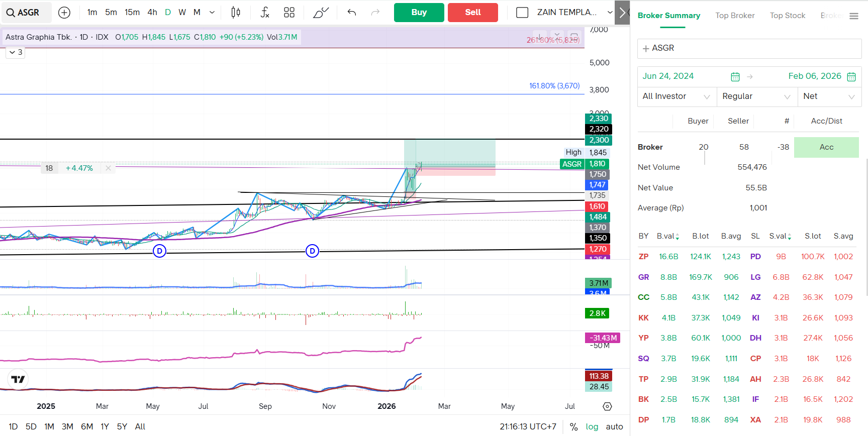Add a symbol to compare
The height and width of the screenshot is (436, 868).
64,13
